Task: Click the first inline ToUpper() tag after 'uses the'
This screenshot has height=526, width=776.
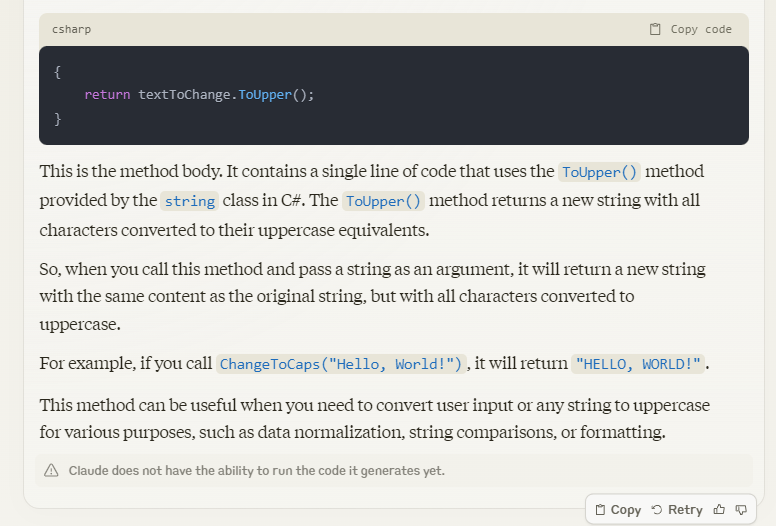Action: pyautogui.click(x=599, y=172)
